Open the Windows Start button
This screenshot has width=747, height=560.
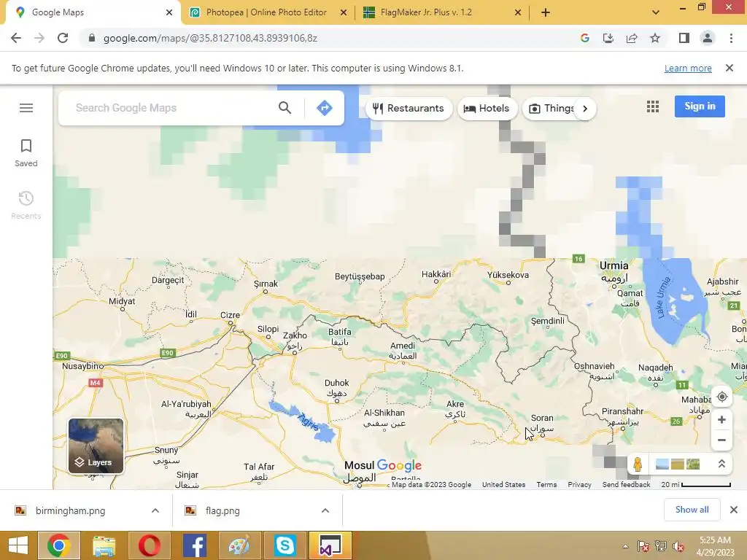pos(18,545)
